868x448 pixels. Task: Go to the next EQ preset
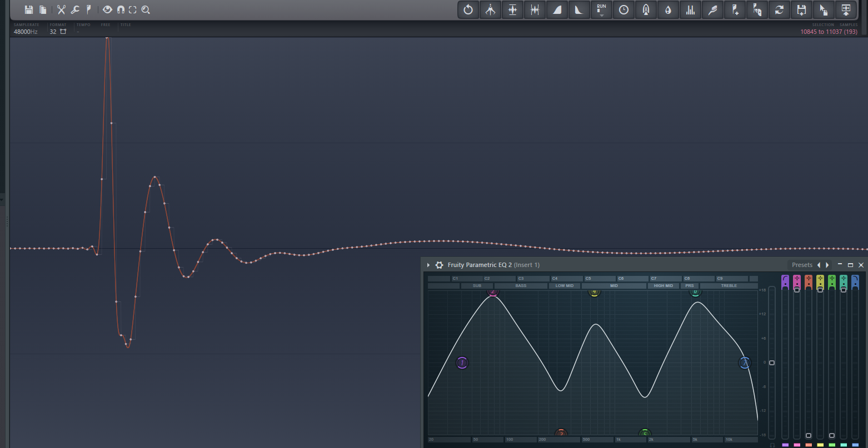tap(827, 265)
